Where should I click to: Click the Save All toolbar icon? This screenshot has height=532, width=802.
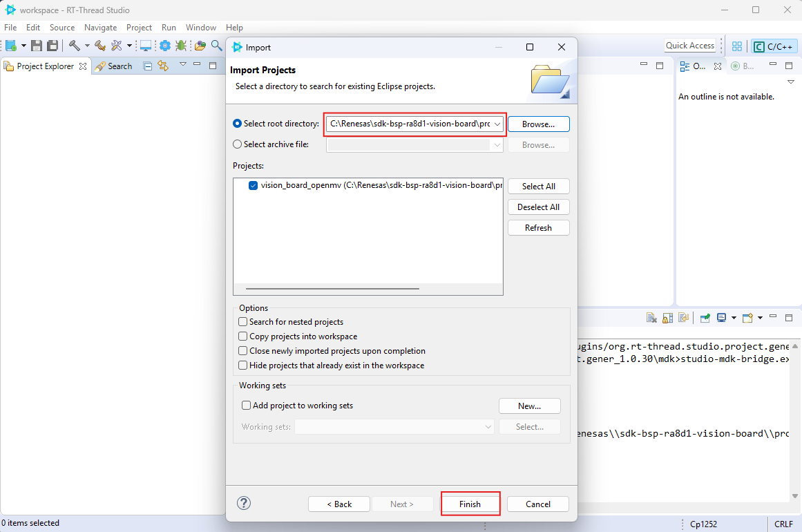52,46
